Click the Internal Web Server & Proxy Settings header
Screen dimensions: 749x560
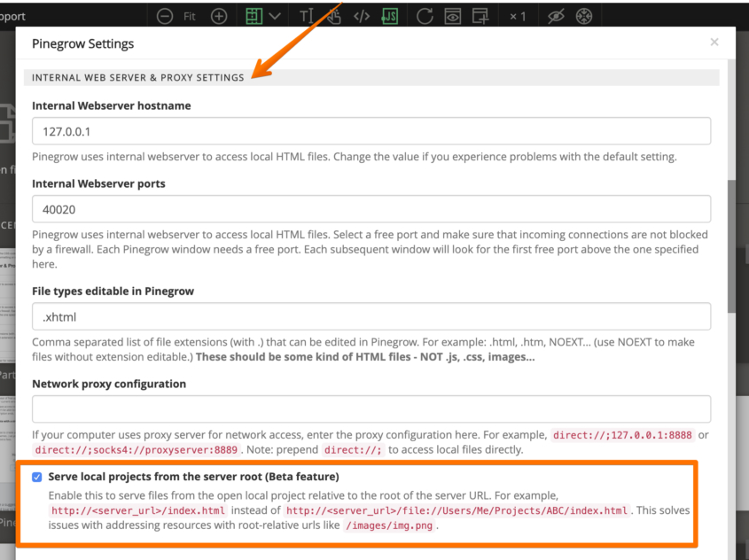point(137,77)
